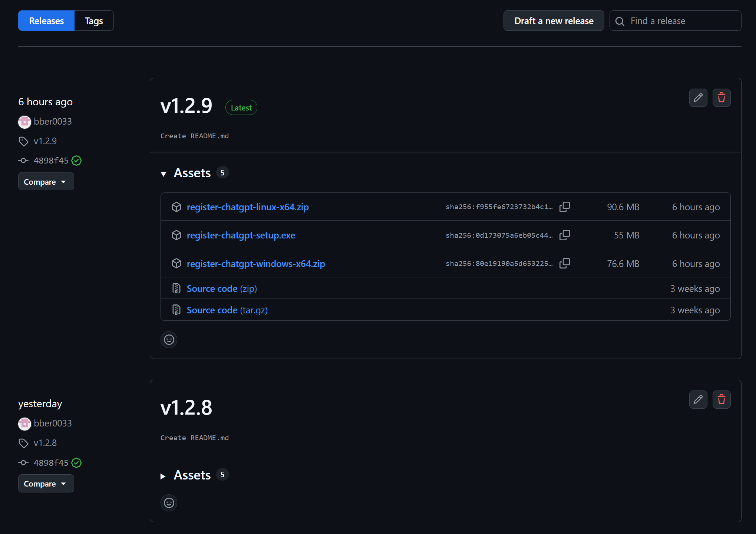The height and width of the screenshot is (534, 756).
Task: Click "6 hours ago" date above bber0033
Action: pos(46,102)
